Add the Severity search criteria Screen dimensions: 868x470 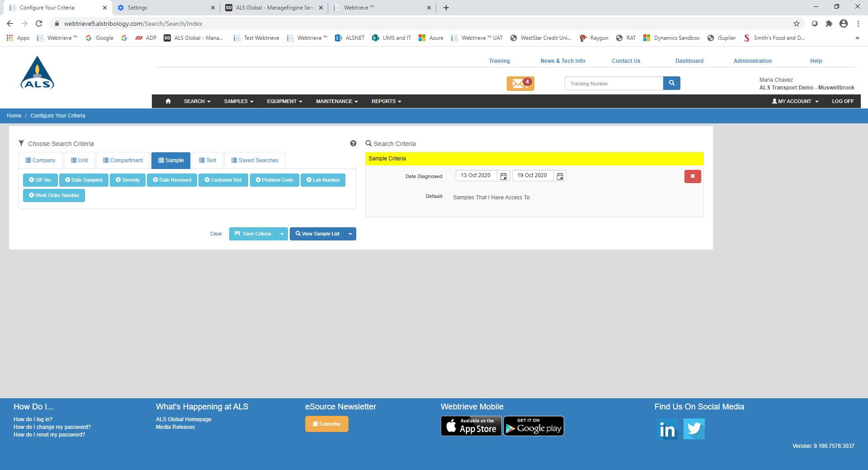pos(127,180)
